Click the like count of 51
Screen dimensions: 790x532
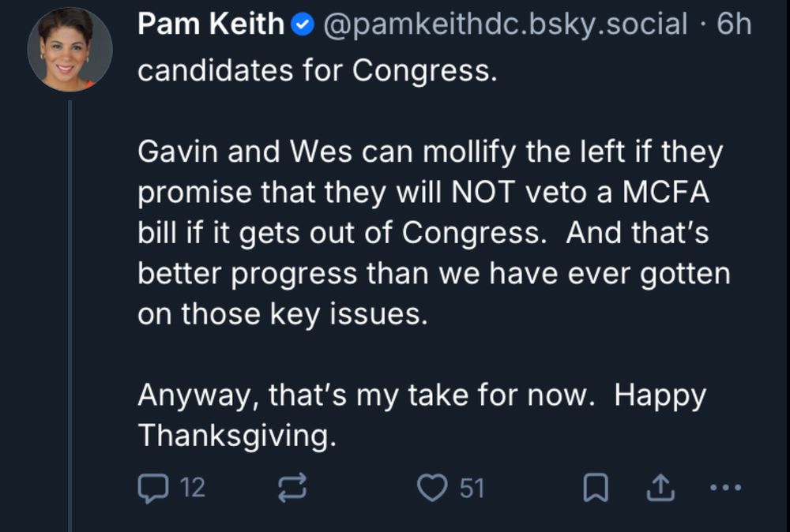click(472, 489)
